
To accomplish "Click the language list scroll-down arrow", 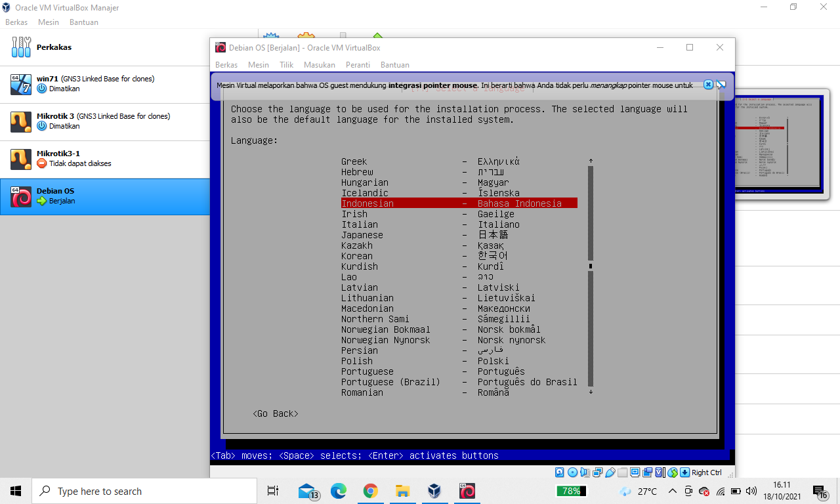I will tap(591, 392).
